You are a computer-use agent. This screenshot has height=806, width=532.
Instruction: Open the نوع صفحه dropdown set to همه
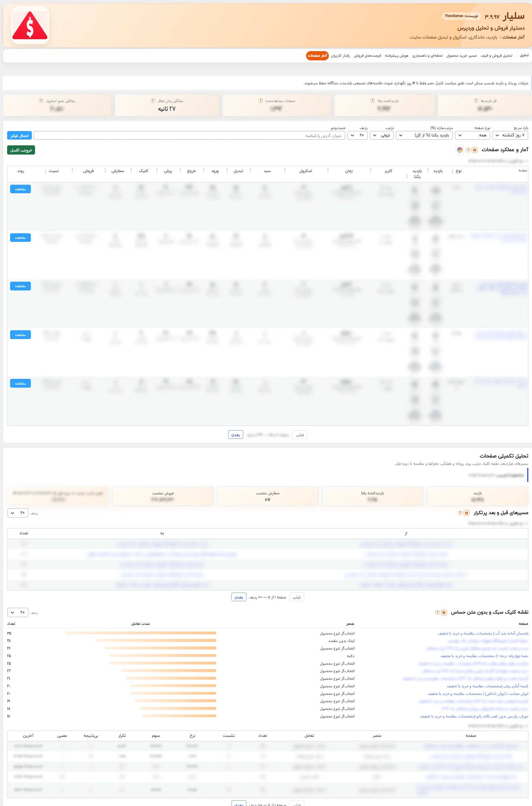473,135
